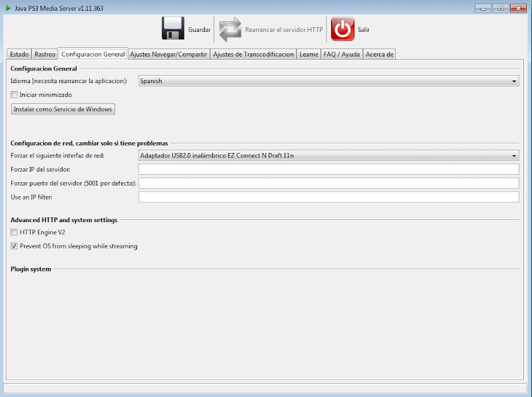Screen dimensions: 532x397
Task: Click the 'Plugin system' section heading
Action: click(31, 269)
